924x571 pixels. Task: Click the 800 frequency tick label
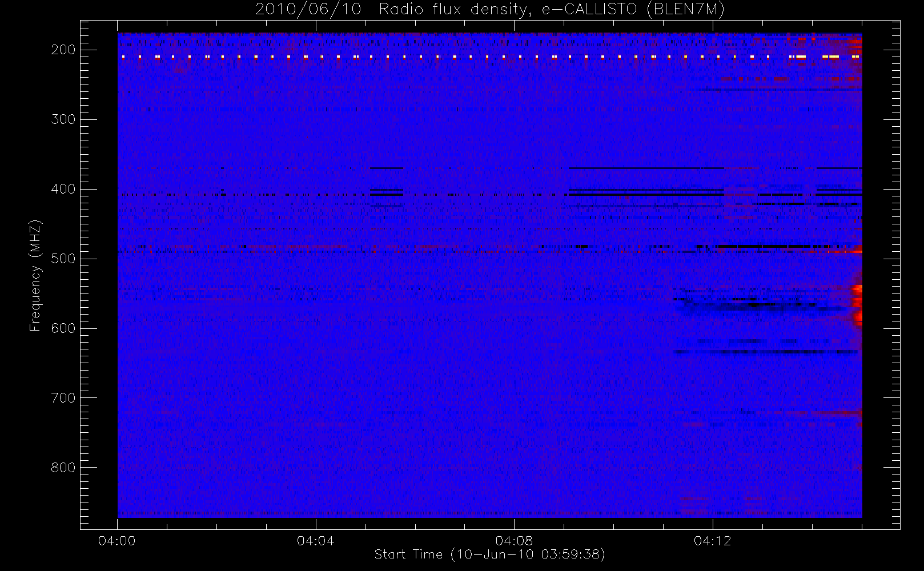tap(63, 468)
